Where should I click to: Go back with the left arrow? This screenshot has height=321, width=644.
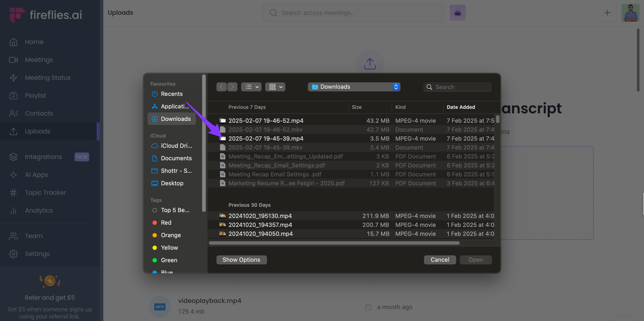tap(221, 87)
